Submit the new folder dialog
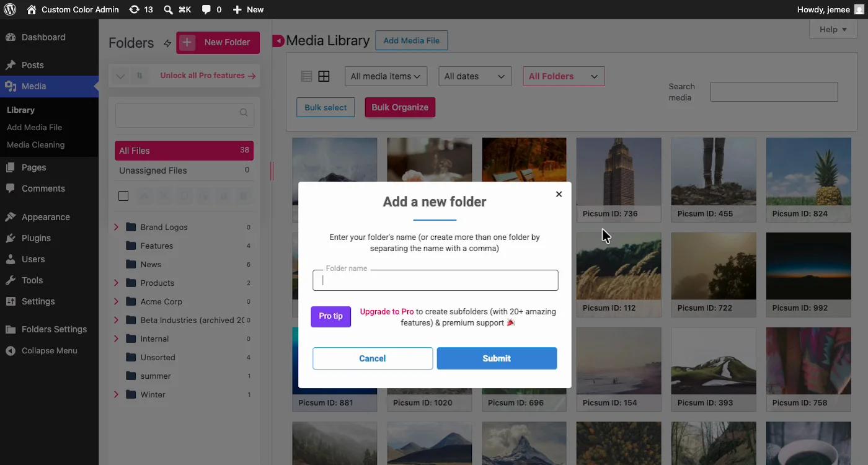Screen dimensions: 868x465 pos(497,358)
